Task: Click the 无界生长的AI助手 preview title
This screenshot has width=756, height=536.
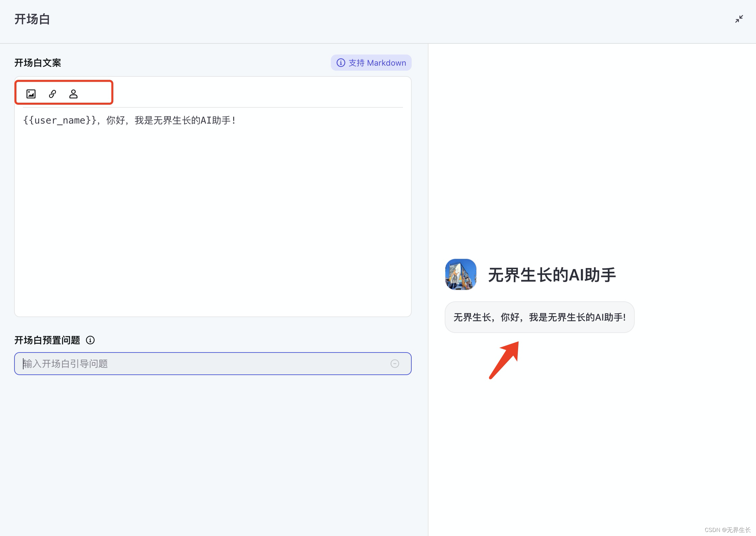Action: (x=552, y=275)
